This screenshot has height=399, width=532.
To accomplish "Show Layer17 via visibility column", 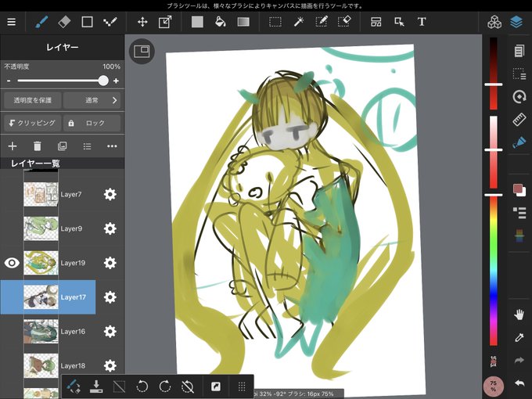I will [x=12, y=297].
